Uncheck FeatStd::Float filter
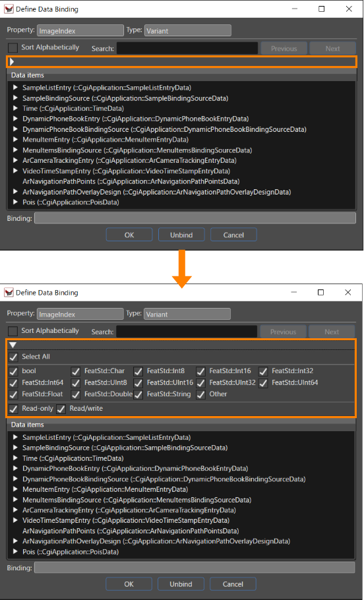Screen dimensions: 364x600 [13, 394]
